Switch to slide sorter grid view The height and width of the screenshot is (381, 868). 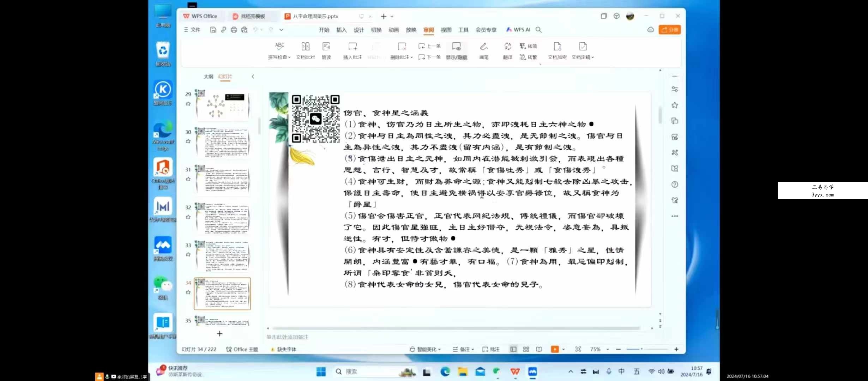[526, 349]
